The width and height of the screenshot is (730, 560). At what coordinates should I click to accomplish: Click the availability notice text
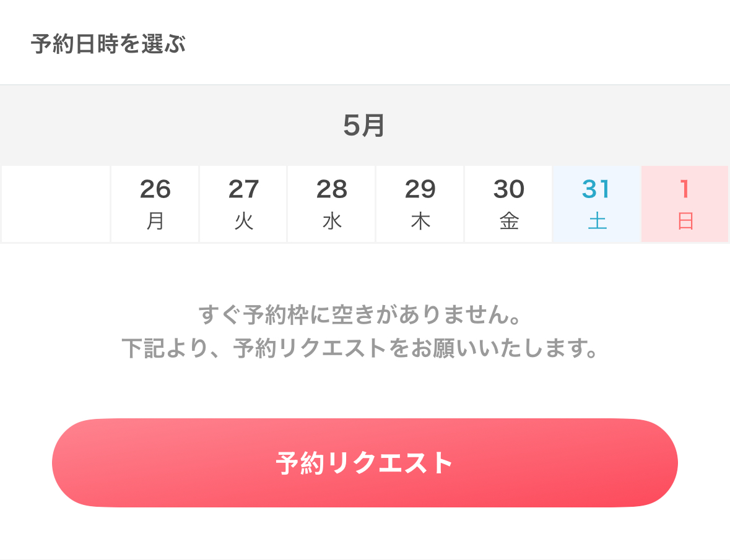coord(365,315)
